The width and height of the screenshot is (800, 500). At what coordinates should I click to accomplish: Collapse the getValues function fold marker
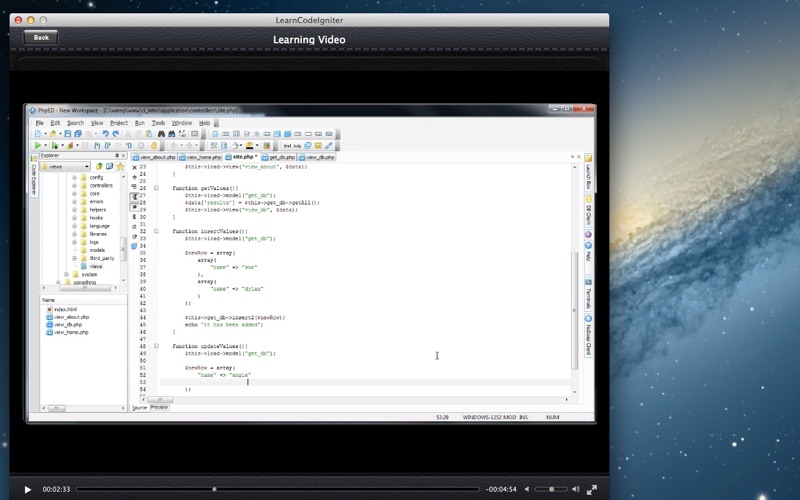157,188
